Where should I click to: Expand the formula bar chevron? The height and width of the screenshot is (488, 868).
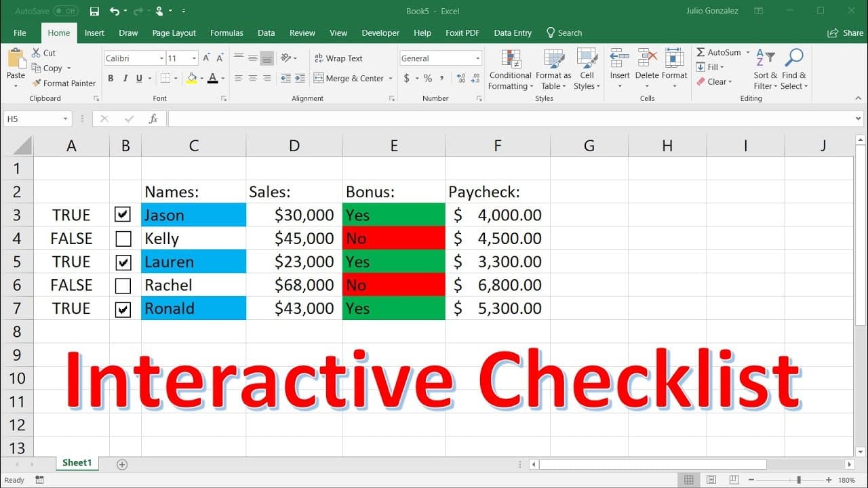tap(859, 119)
